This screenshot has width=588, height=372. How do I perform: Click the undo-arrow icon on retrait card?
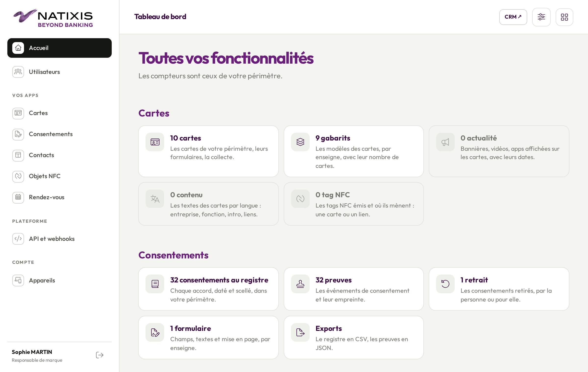445,284
